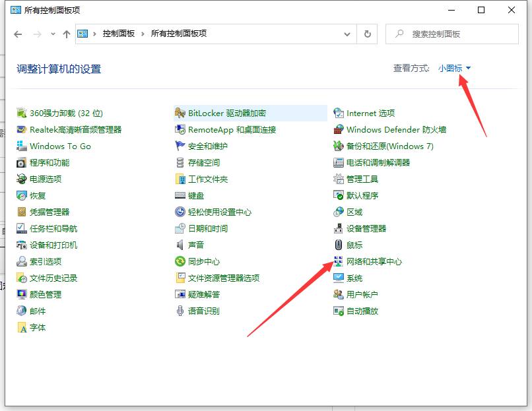Open the address bar history dropdown
The height and width of the screenshot is (411, 532).
349,34
